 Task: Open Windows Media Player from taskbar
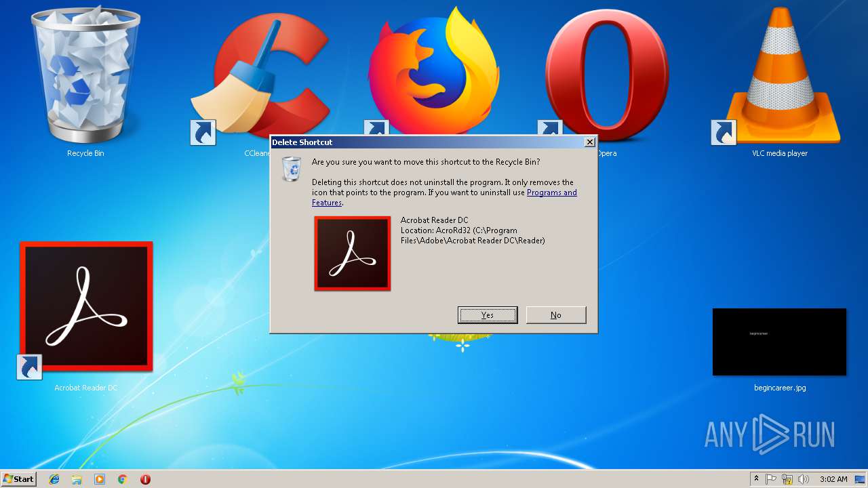tap(100, 479)
